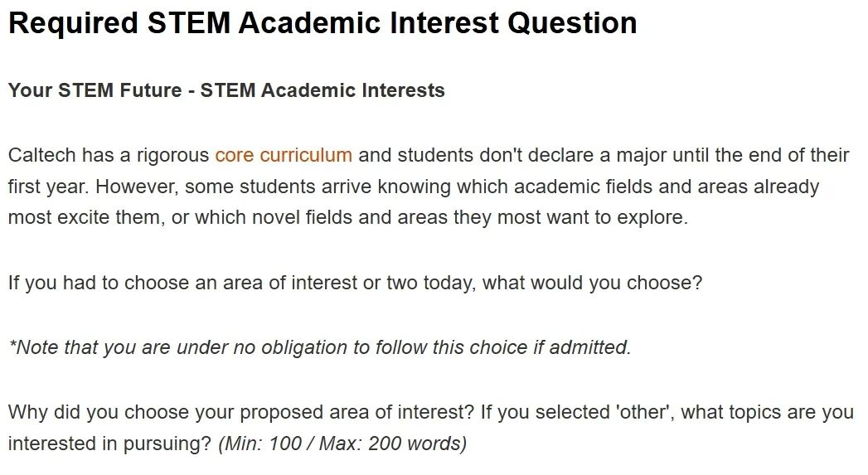Click the word 'However' in the paragraph
The image size is (868, 475).
[137, 187]
